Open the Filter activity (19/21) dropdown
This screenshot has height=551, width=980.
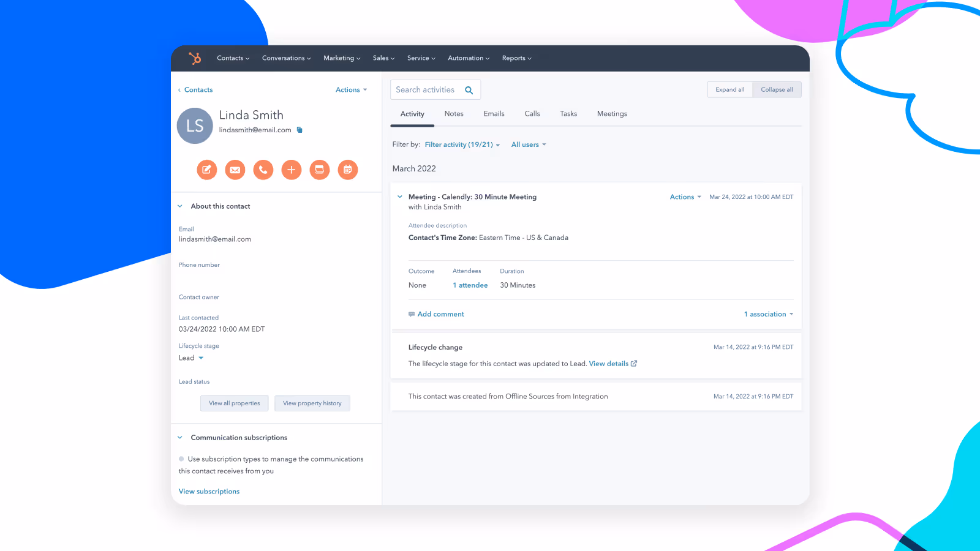(462, 145)
